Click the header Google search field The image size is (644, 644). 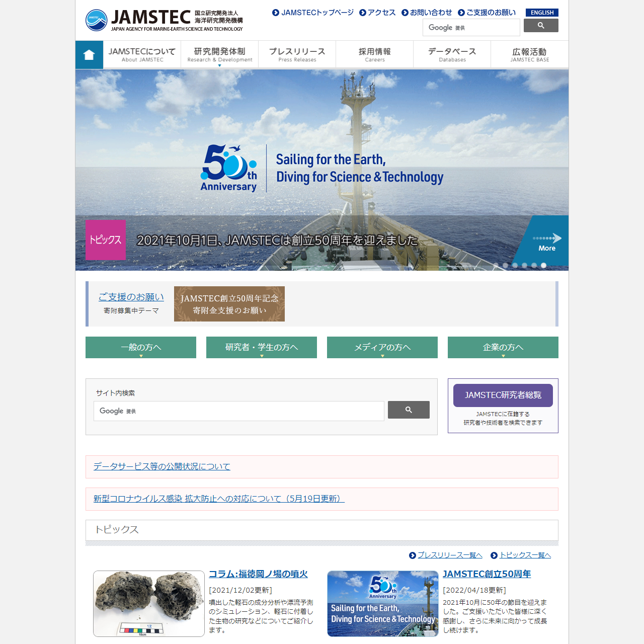(x=471, y=28)
